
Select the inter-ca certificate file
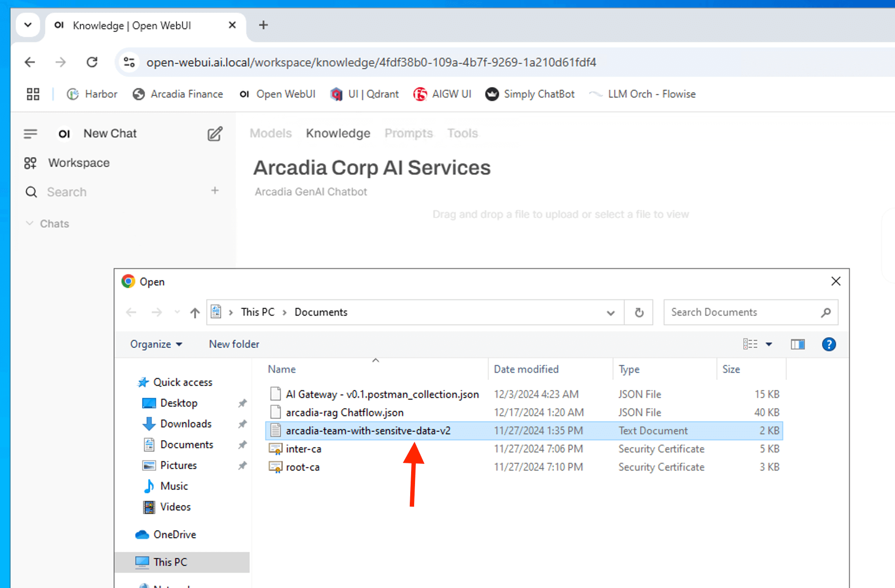[303, 449]
